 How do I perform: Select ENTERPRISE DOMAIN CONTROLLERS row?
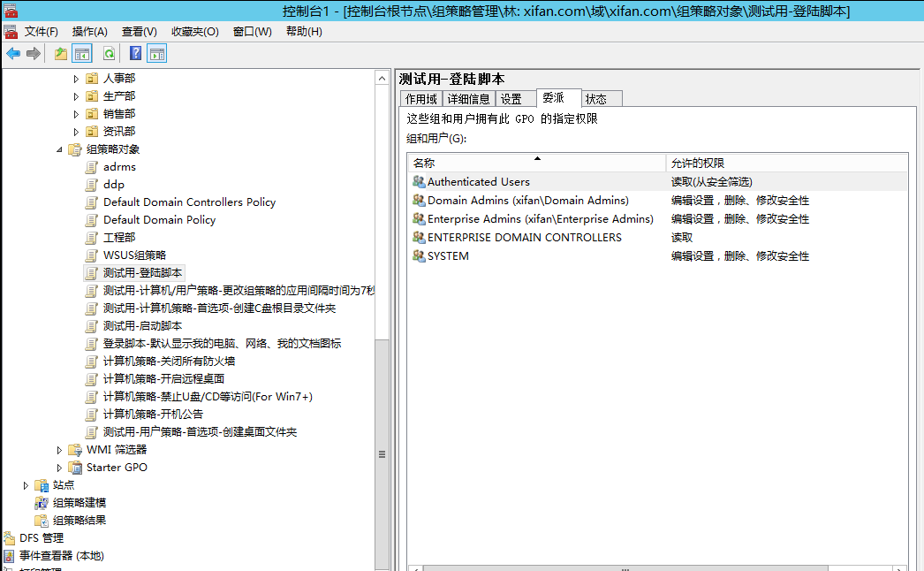[x=657, y=237]
